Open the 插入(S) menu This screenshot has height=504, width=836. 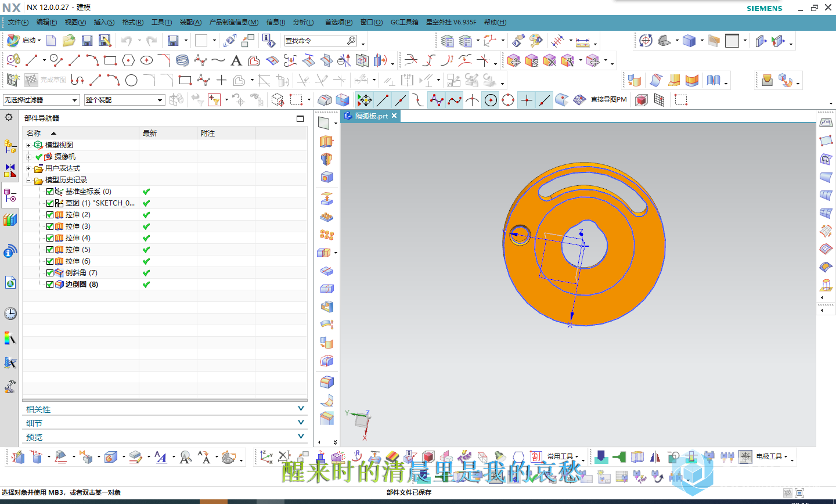coord(104,22)
